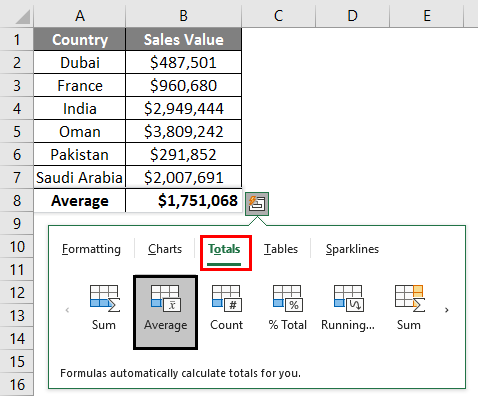Click the $3,809,242 cell

pyautogui.click(x=183, y=131)
